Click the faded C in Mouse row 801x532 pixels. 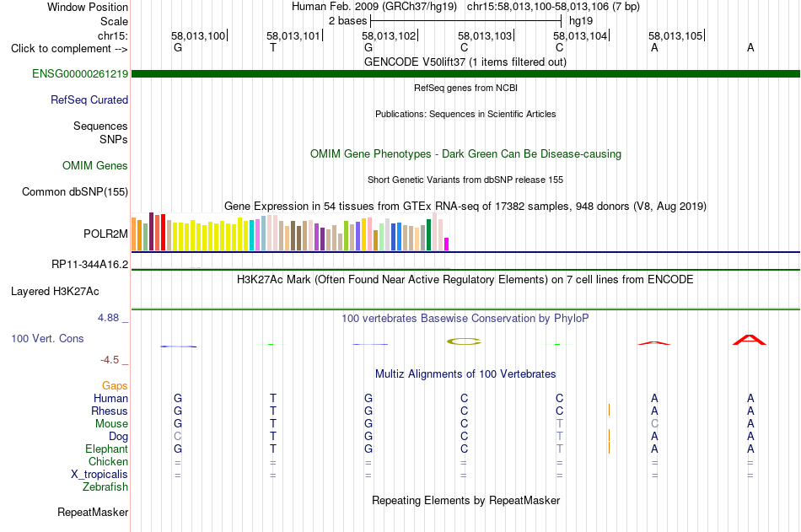point(654,423)
